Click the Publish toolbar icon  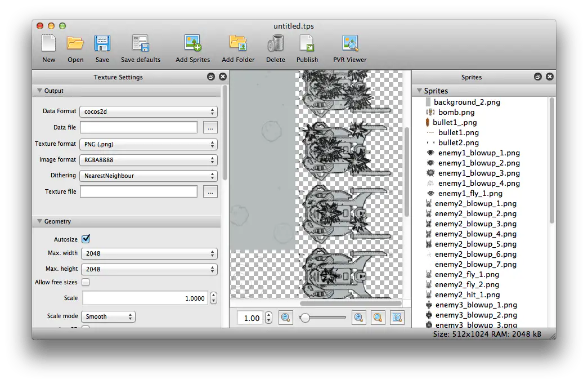coord(307,44)
